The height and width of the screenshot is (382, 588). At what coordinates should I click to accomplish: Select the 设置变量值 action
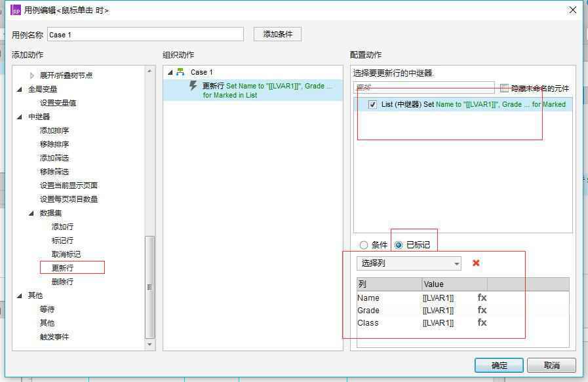click(x=58, y=103)
